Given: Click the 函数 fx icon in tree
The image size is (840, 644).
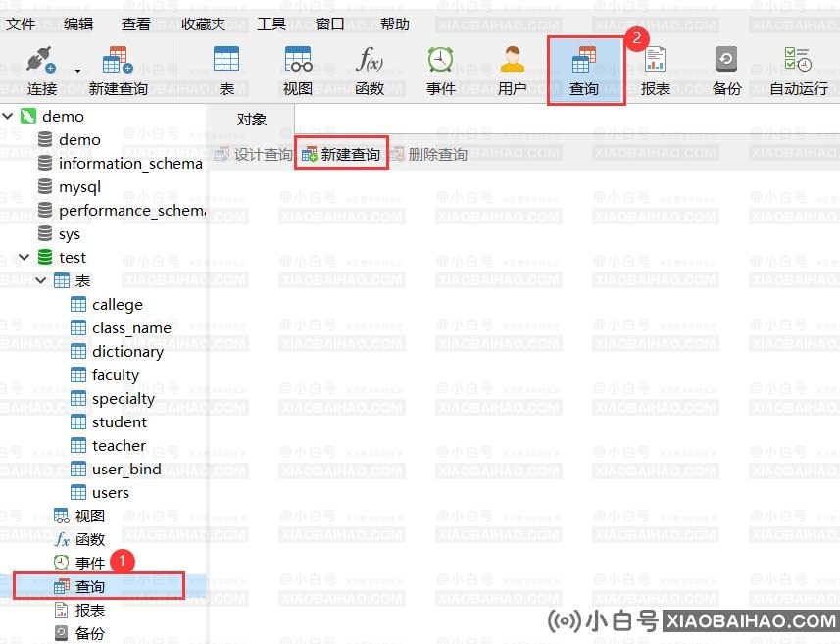Looking at the screenshot, I should (x=62, y=539).
